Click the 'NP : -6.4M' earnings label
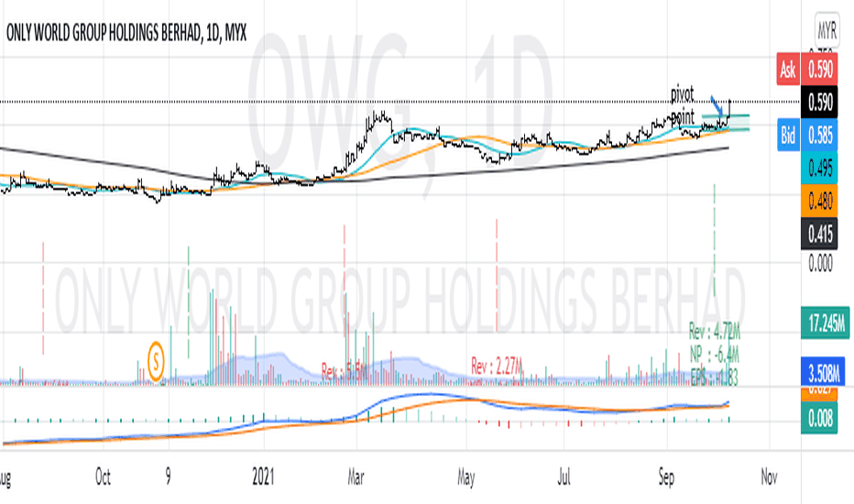 pos(714,354)
